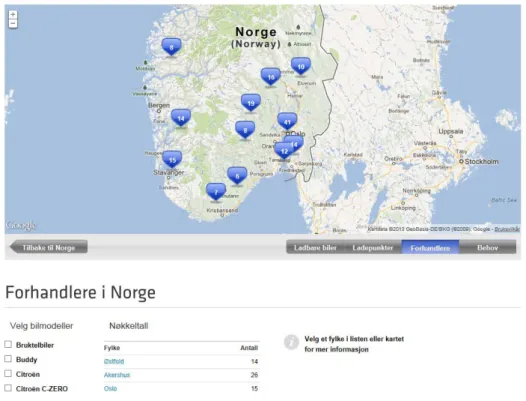Click the Tilbake til Norge back button
Image resolution: width=526 pixels, height=401 pixels.
click(x=49, y=247)
